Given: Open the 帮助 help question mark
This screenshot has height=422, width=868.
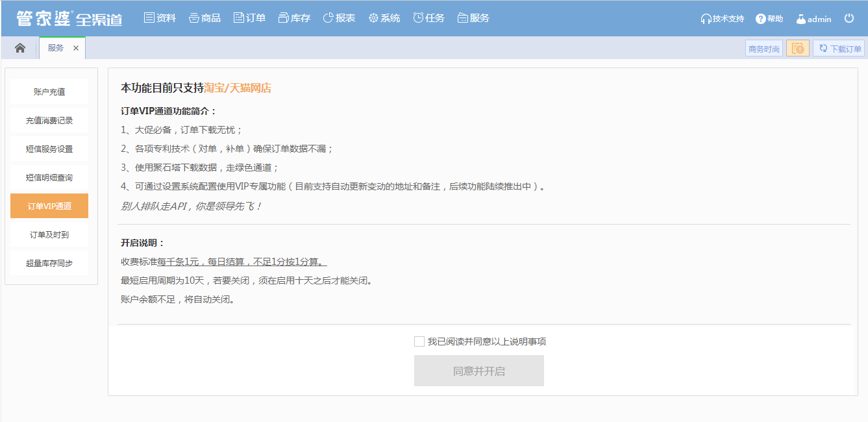Looking at the screenshot, I should [x=769, y=19].
